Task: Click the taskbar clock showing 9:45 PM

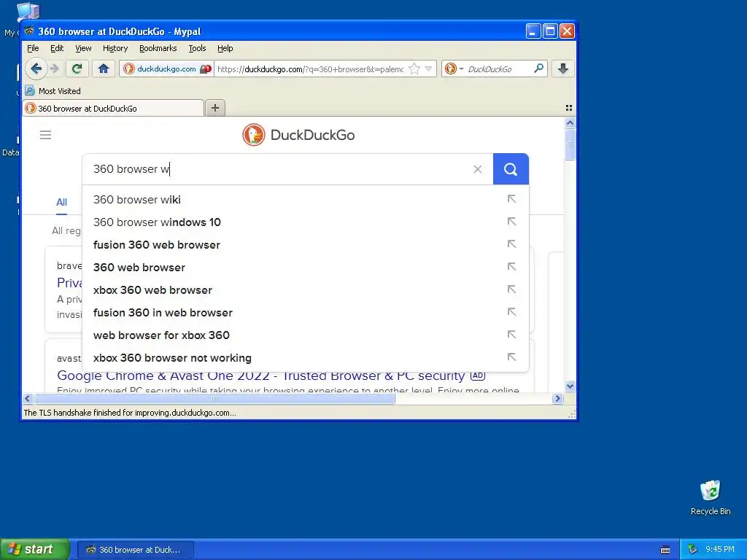Action: pyautogui.click(x=720, y=549)
